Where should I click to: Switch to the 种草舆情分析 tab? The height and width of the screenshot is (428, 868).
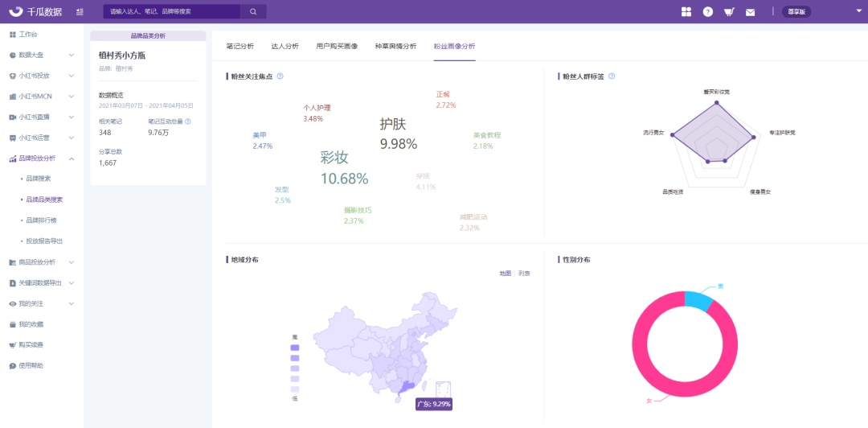[x=395, y=46]
